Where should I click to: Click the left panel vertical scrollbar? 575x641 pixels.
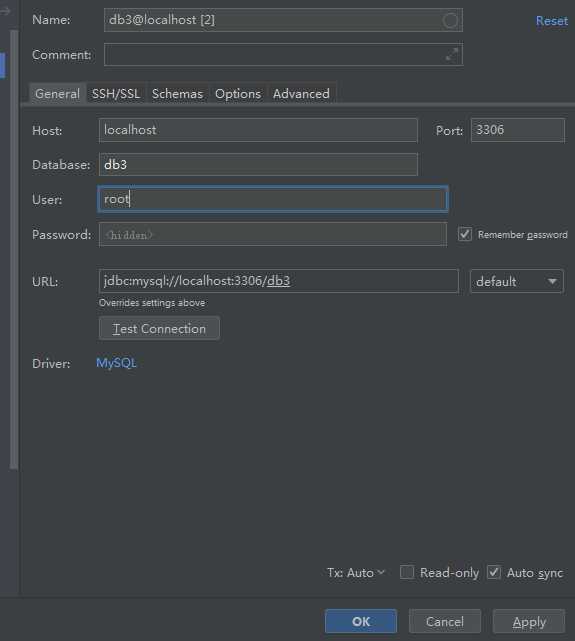(14, 249)
